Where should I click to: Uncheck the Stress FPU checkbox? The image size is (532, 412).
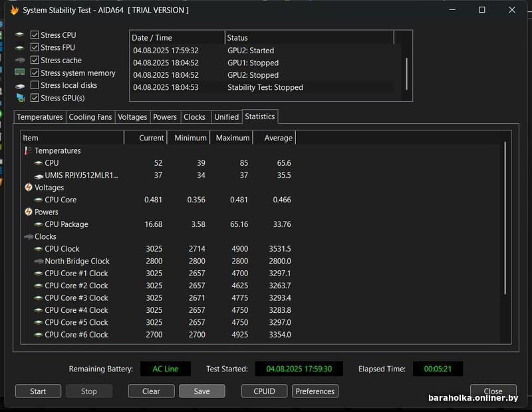35,47
